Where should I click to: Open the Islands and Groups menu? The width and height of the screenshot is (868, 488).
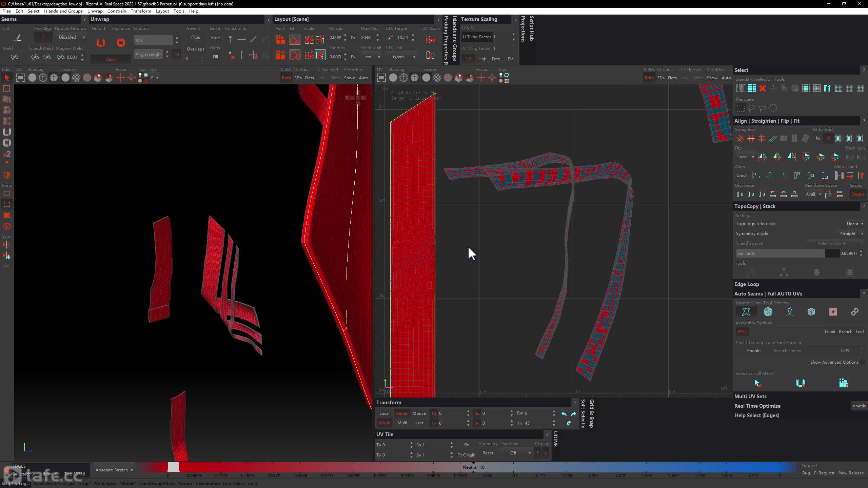63,11
